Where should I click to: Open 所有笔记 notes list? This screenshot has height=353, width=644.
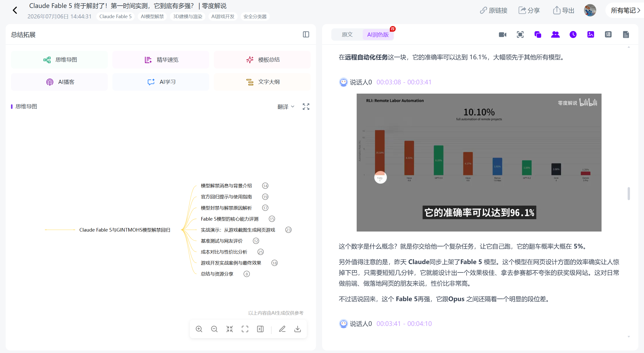625,10
